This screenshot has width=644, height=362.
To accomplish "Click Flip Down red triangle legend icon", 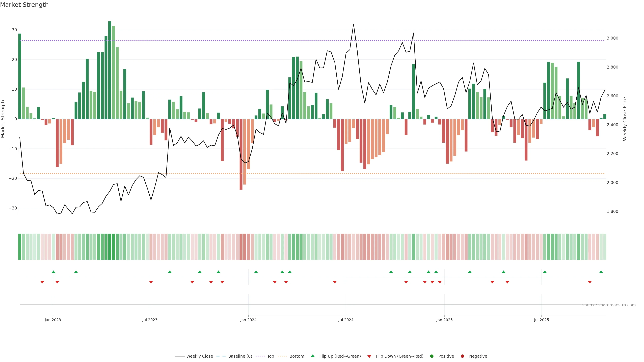I will (x=369, y=356).
